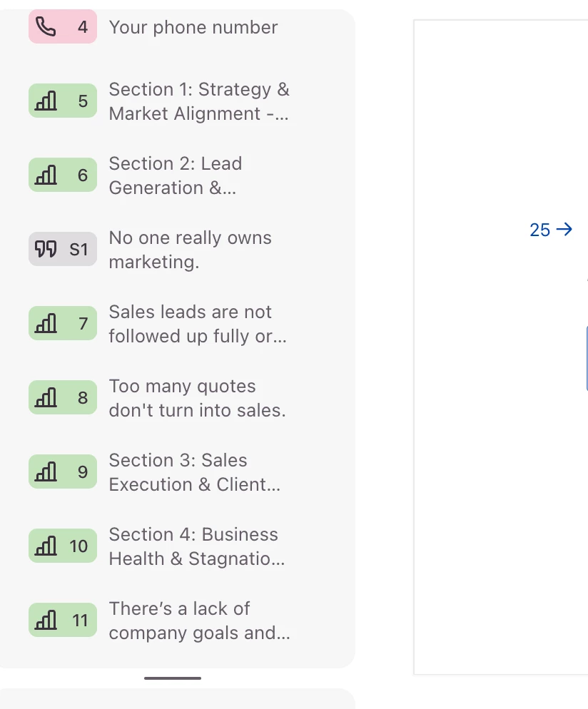588x709 pixels.
Task: Open 'No one really owns marketing' statement
Action: (x=190, y=250)
